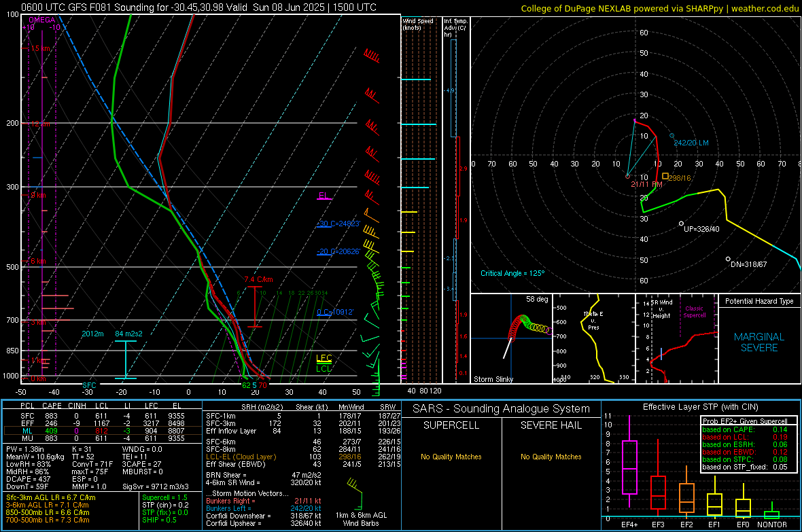
Task: Select the based on CAPE probability row
Action: click(x=745, y=429)
